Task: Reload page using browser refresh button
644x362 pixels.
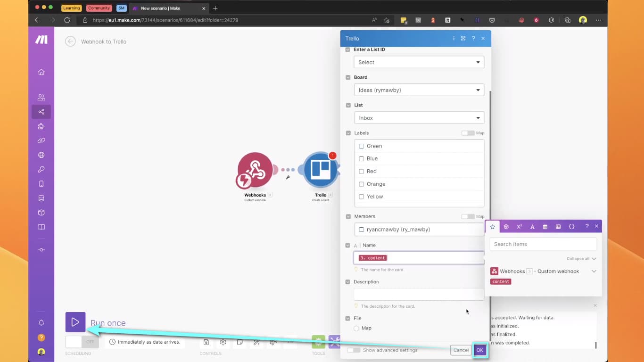Action: coord(67,20)
